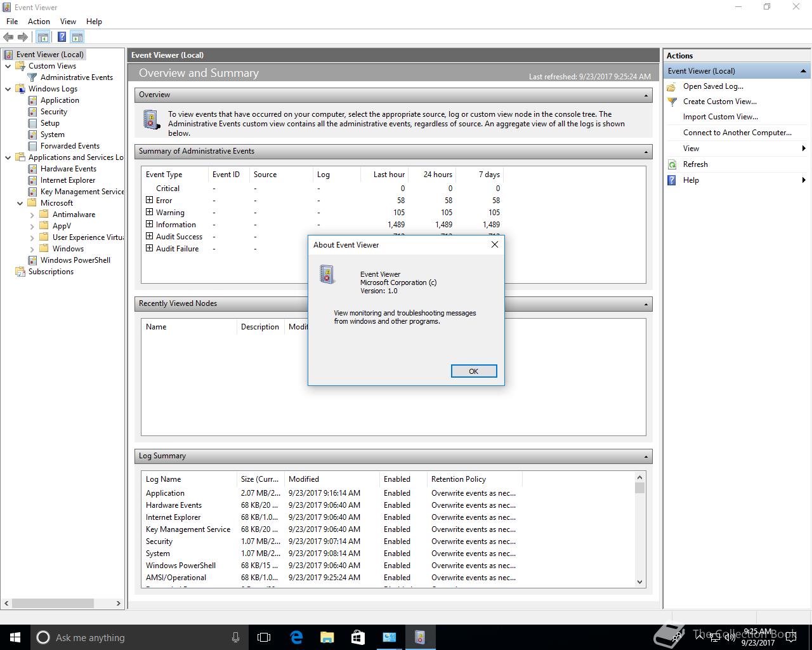Open the Action menu

click(x=39, y=21)
